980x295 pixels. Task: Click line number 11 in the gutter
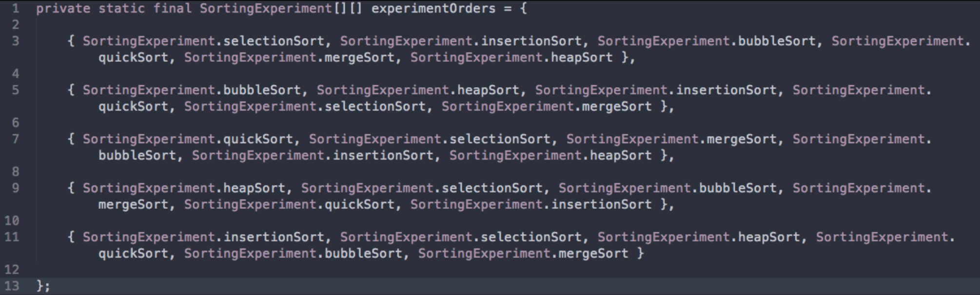[12, 237]
